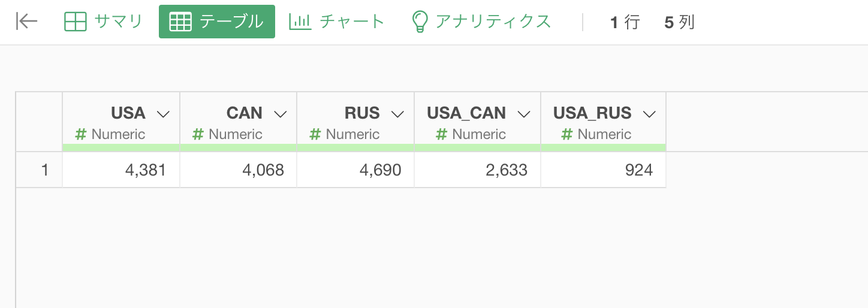Expand the RUS column menu arrow
Viewport: 868px width, 308px height.
click(397, 113)
